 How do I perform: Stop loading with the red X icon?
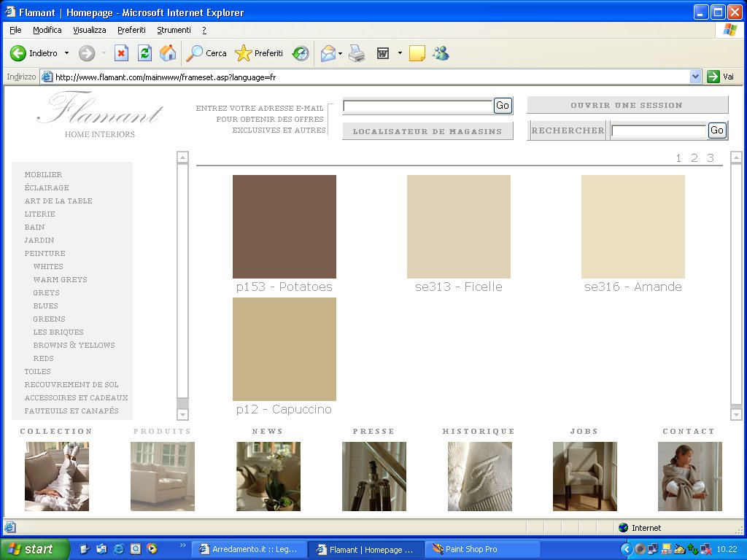[x=122, y=53]
